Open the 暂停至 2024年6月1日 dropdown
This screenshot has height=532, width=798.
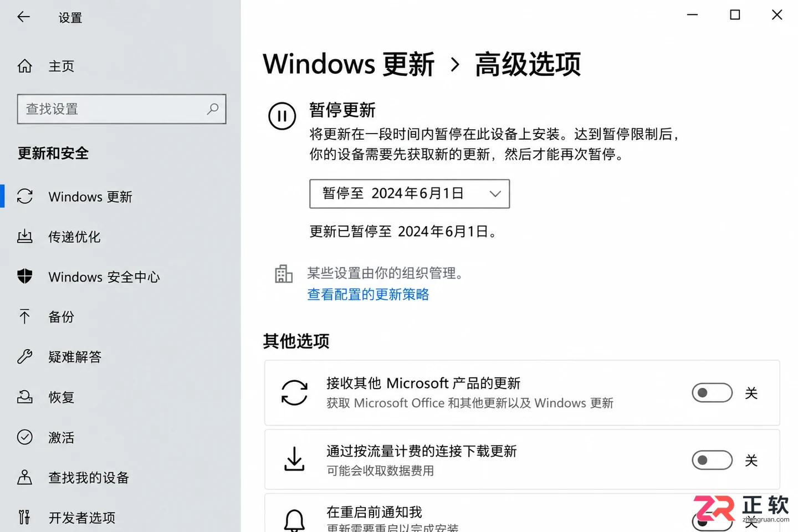pyautogui.click(x=410, y=193)
